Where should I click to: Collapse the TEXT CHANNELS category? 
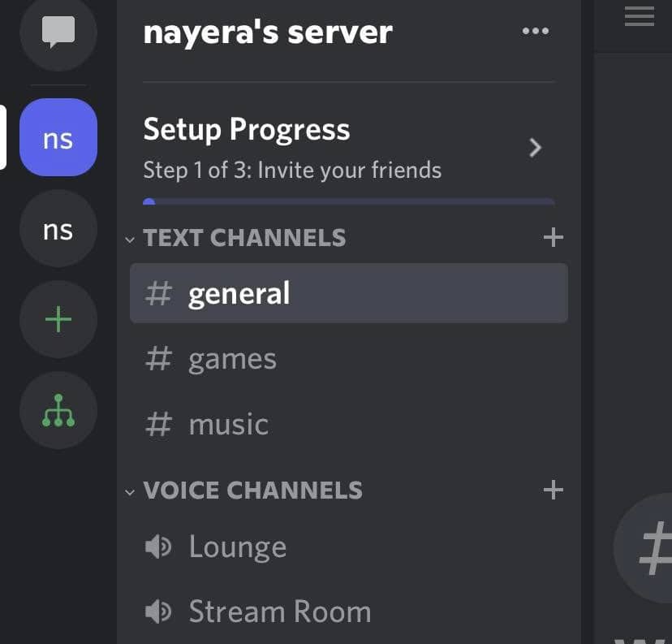130,240
